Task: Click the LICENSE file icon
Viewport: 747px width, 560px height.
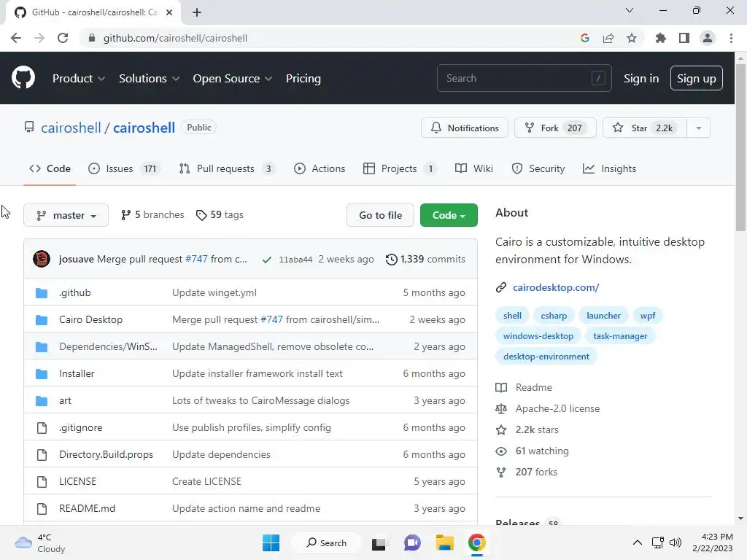Action: (42, 481)
